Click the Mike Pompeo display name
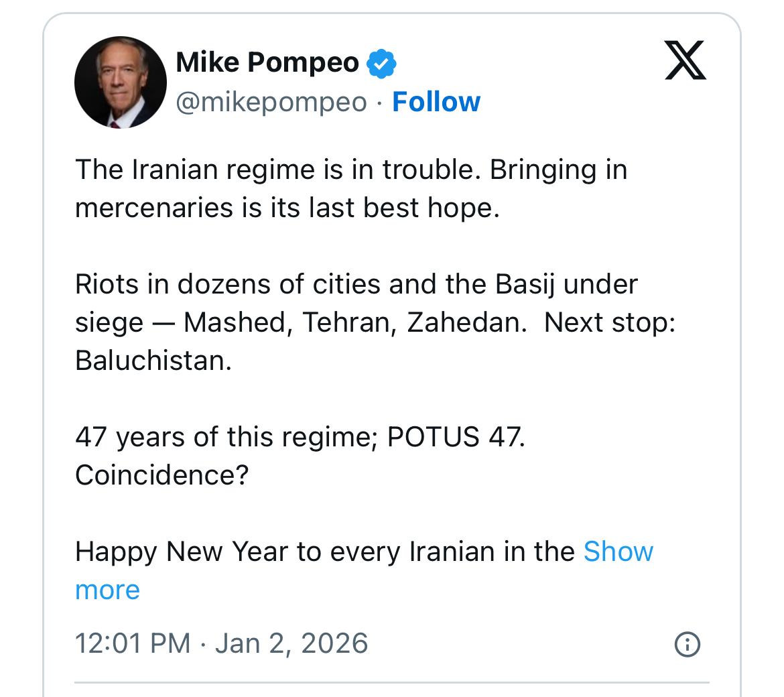This screenshot has width=784, height=697. click(x=267, y=63)
